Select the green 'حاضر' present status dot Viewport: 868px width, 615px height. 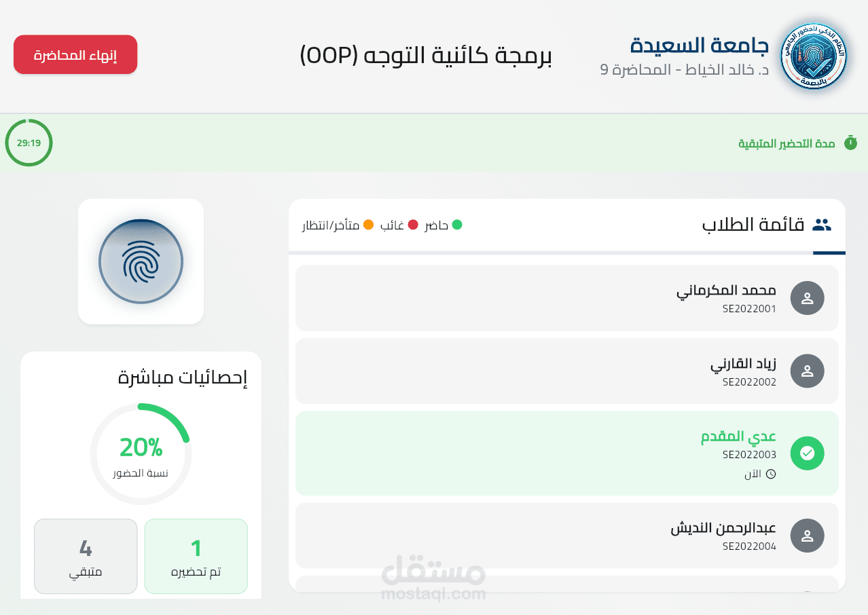pos(457,225)
